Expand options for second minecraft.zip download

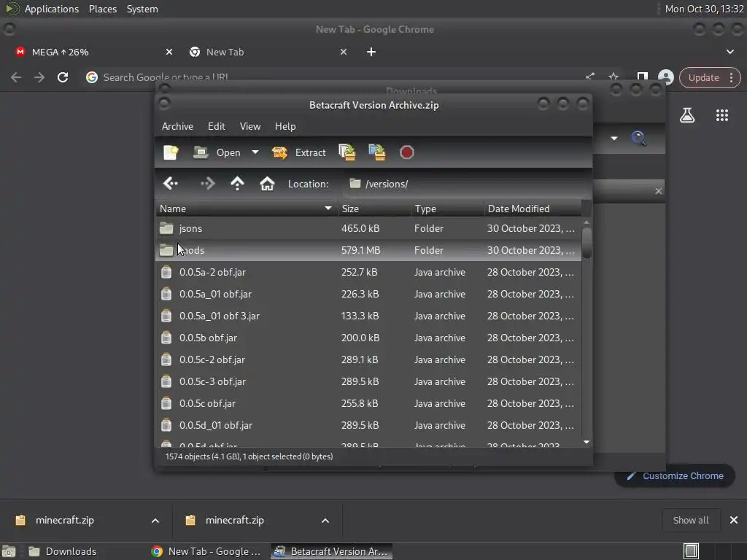[325, 521]
